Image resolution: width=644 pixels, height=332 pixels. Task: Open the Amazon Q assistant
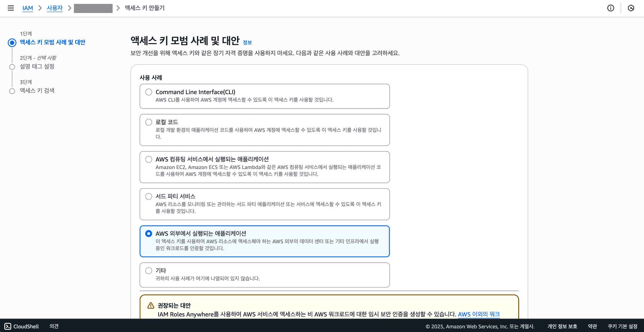point(632,8)
